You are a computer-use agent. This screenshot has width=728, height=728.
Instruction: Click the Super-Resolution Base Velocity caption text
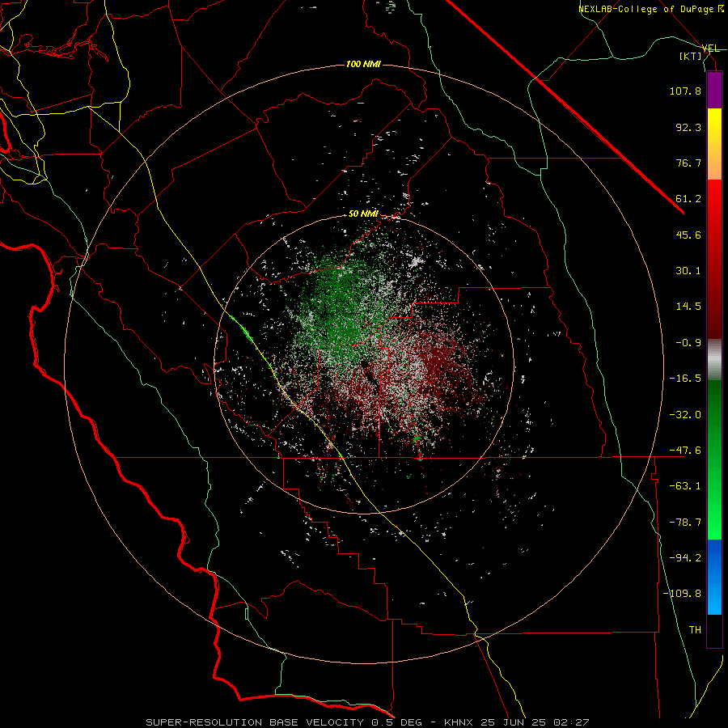367,722
